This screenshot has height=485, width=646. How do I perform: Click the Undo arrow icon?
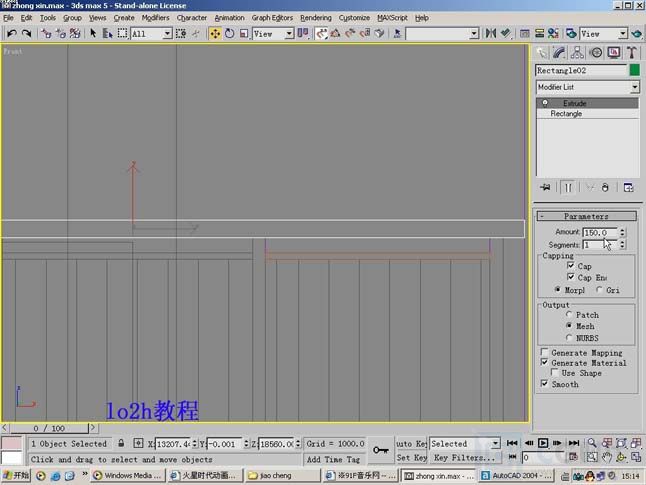point(12,33)
